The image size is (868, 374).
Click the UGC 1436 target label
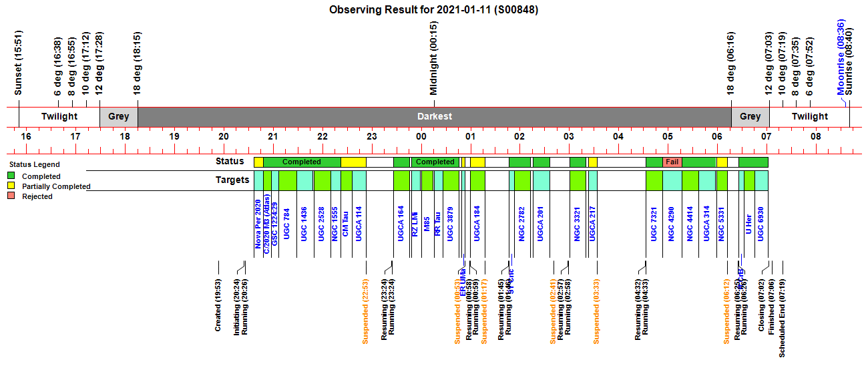(304, 223)
